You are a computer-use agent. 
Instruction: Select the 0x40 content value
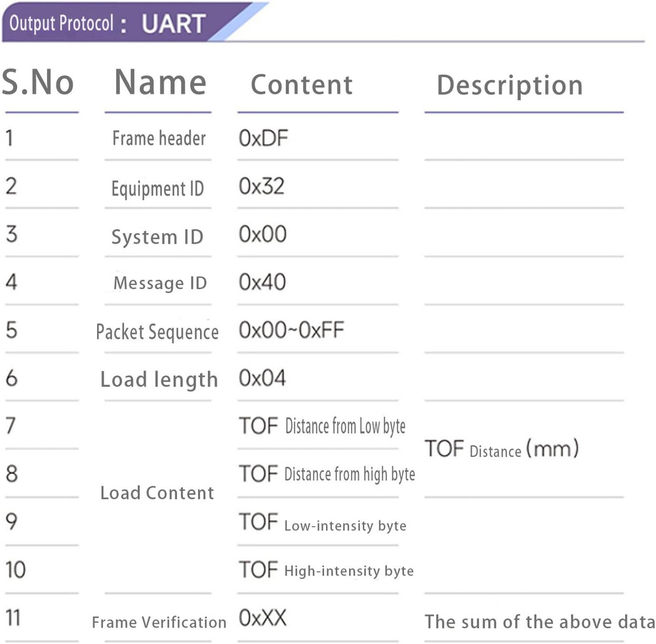(x=262, y=282)
